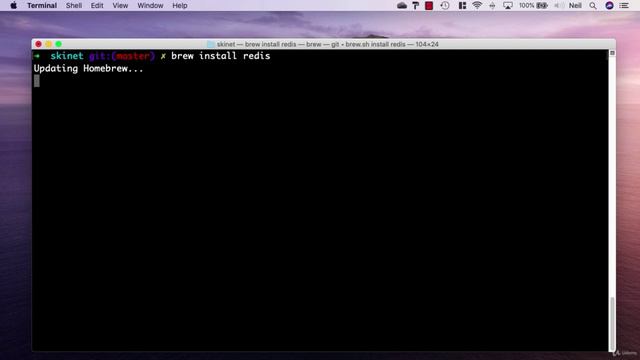Open the Terminal application menu
The image size is (640, 360).
[42, 5]
